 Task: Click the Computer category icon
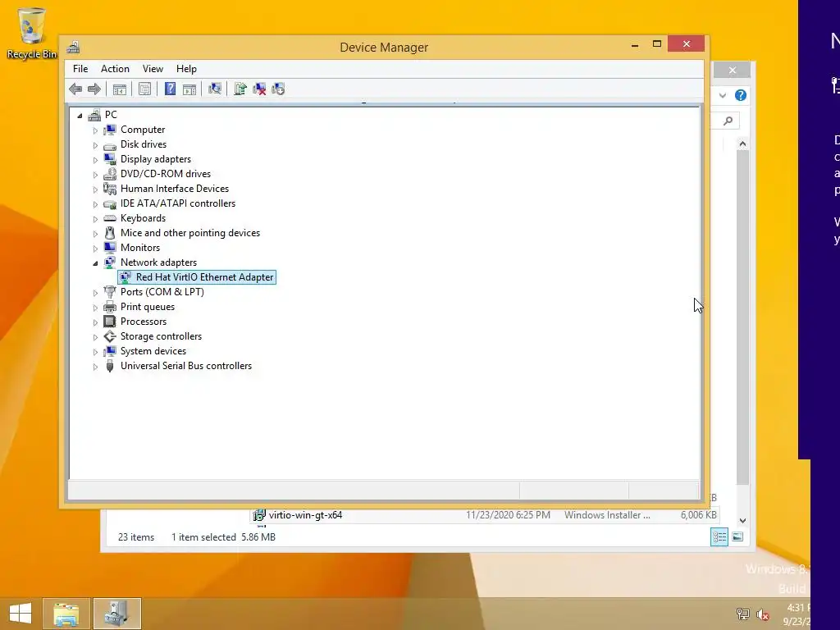pyautogui.click(x=110, y=130)
